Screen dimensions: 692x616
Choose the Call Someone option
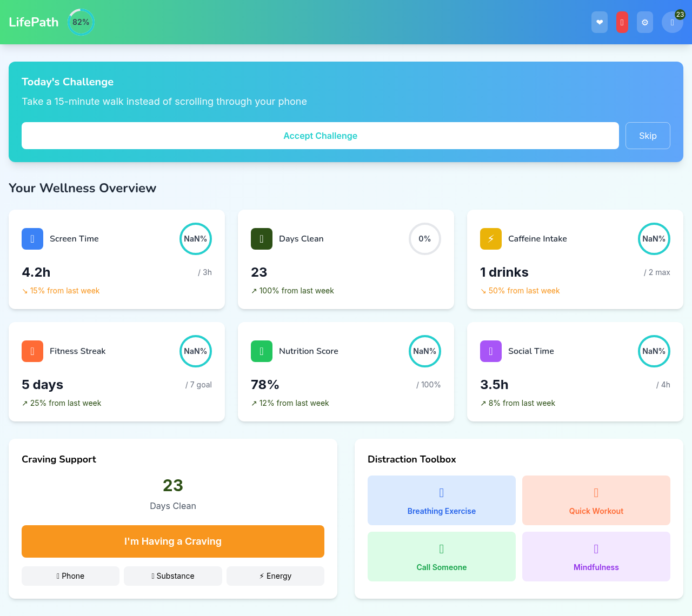coord(441,557)
